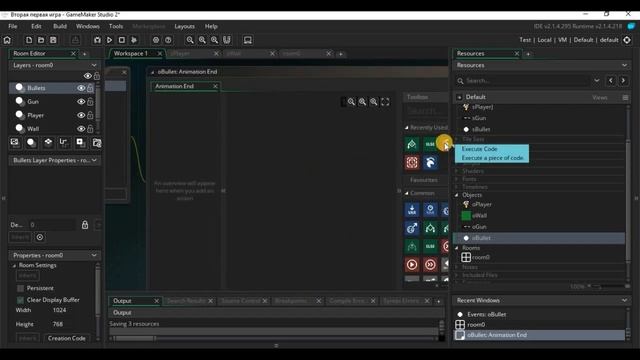Enable the Persistent room checkbox
The image size is (640, 360).
[20, 288]
